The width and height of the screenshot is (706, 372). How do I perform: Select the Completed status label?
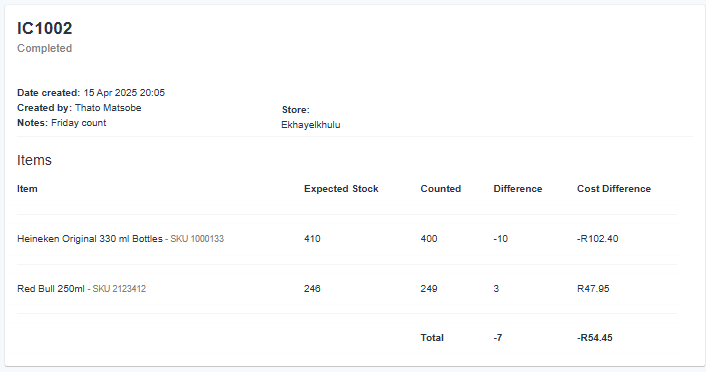[45, 48]
